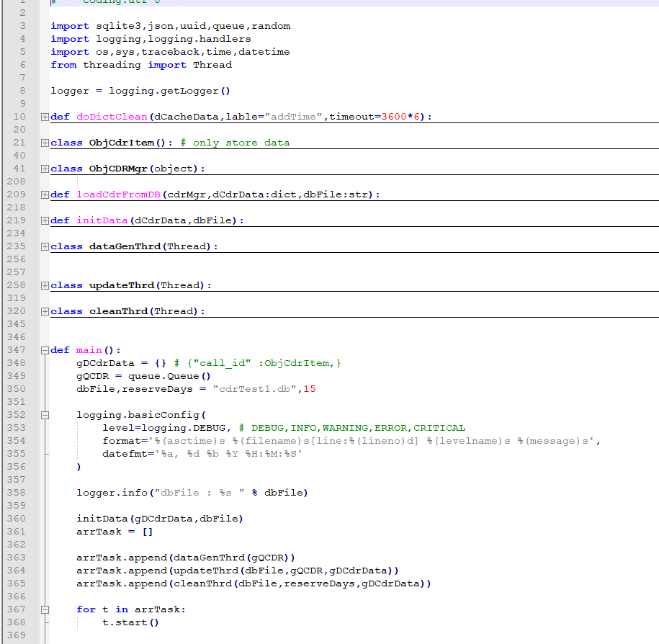Viewport: 659px width, 644px height.
Task: Click the logger.info call text
Action: point(108,493)
